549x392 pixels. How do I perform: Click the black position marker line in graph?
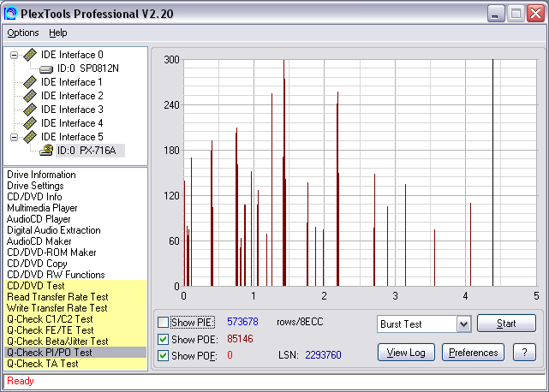pos(492,173)
